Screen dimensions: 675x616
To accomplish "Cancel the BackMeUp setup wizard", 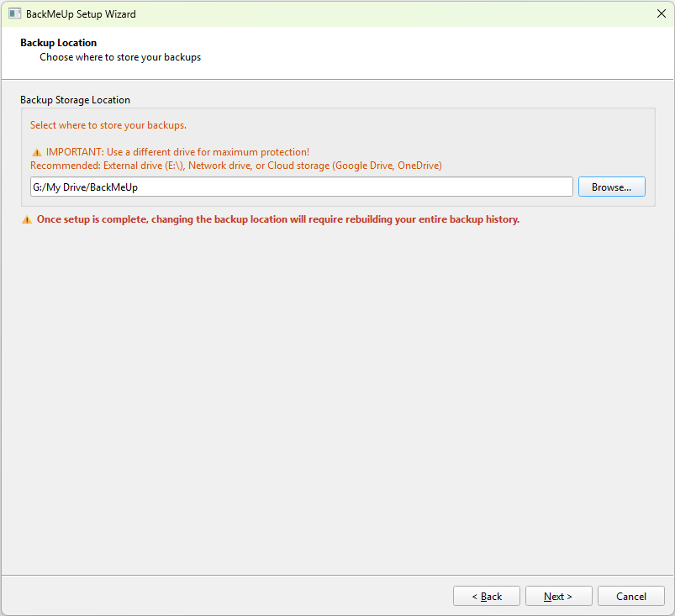I will pos(630,596).
